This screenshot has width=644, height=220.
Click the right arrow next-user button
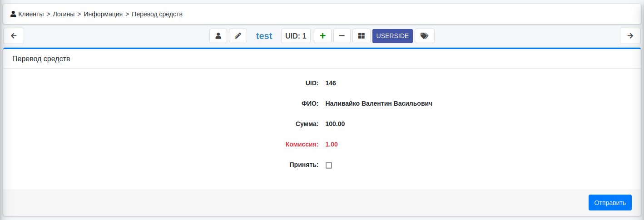630,36
